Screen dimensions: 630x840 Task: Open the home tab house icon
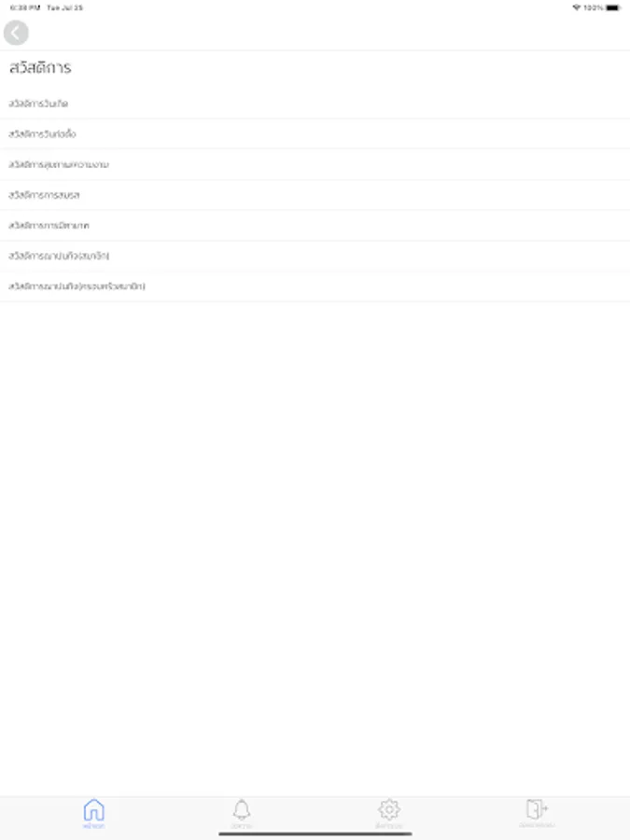pos(93,809)
